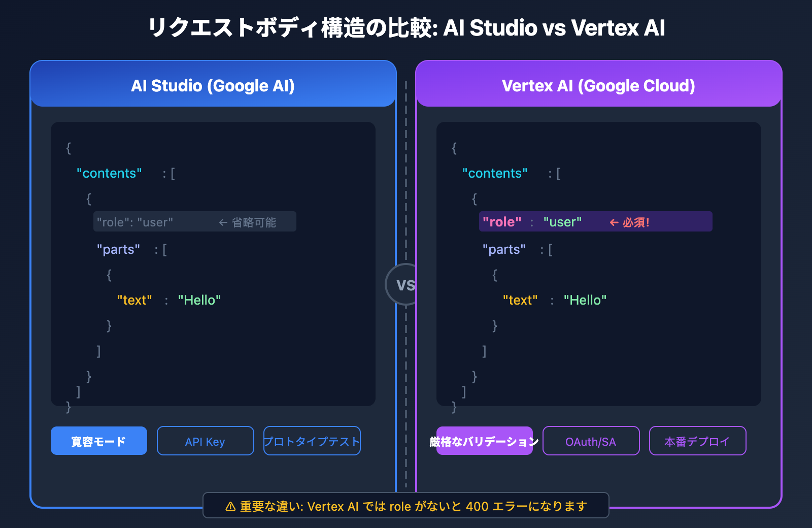Click the "contents" key in AI Studio code
The height and width of the screenshot is (528, 812).
pos(109,173)
